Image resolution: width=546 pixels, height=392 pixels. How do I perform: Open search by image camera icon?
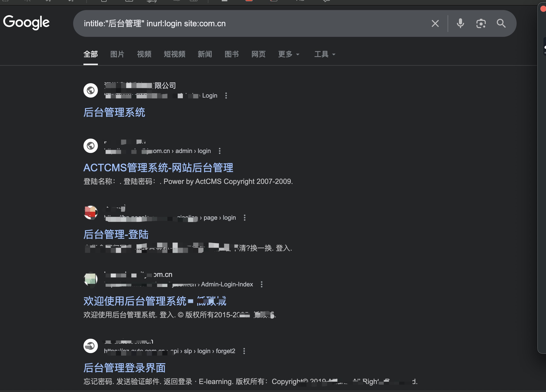pos(481,23)
